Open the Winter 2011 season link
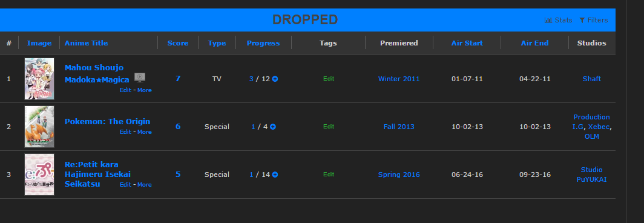The width and height of the screenshot is (644, 223). tap(399, 79)
